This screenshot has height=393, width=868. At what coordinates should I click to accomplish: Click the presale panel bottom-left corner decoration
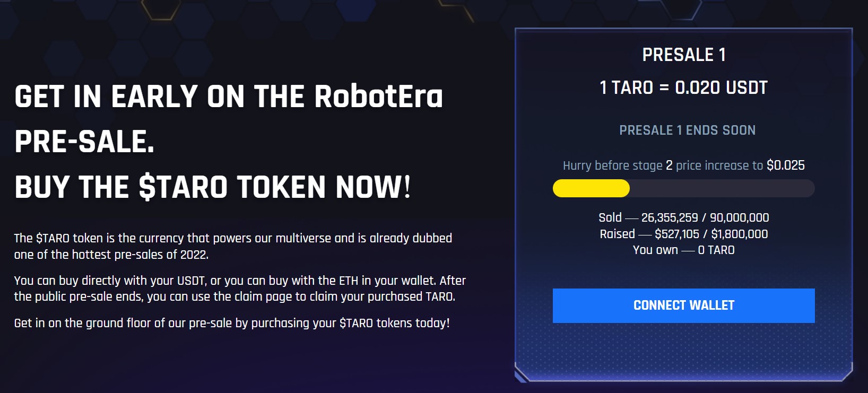pyautogui.click(x=522, y=373)
